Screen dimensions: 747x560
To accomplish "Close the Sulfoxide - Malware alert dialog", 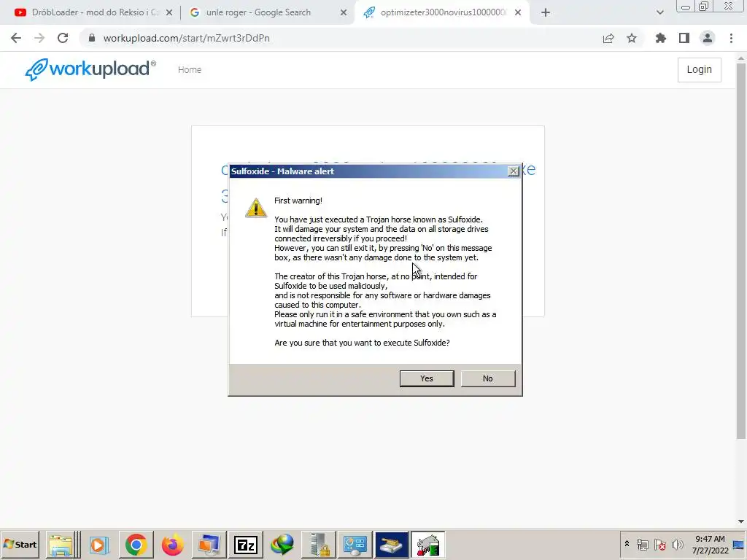I will (x=513, y=171).
